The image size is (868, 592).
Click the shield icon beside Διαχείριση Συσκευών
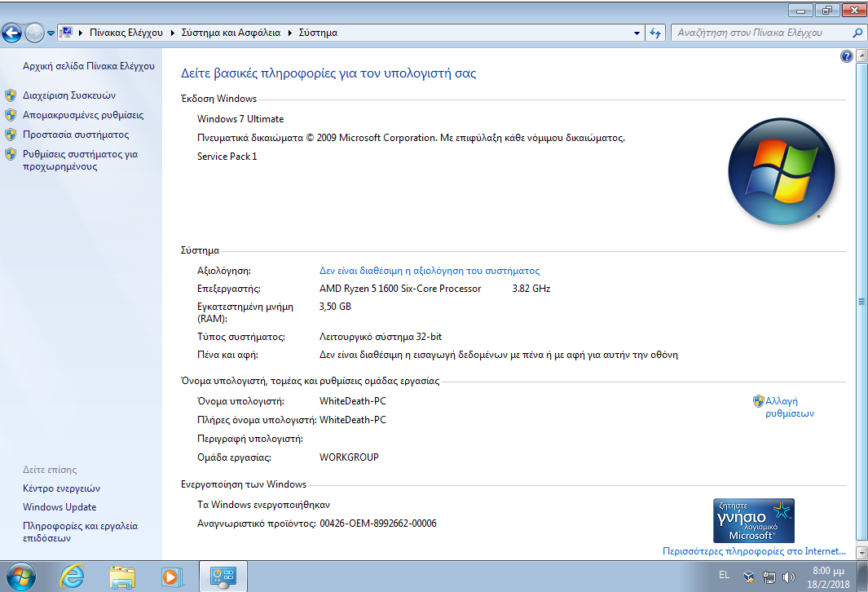[x=11, y=95]
